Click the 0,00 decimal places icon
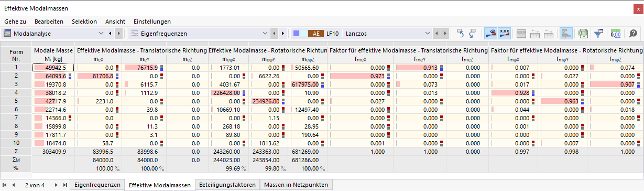644x191 pixels. tap(616, 33)
